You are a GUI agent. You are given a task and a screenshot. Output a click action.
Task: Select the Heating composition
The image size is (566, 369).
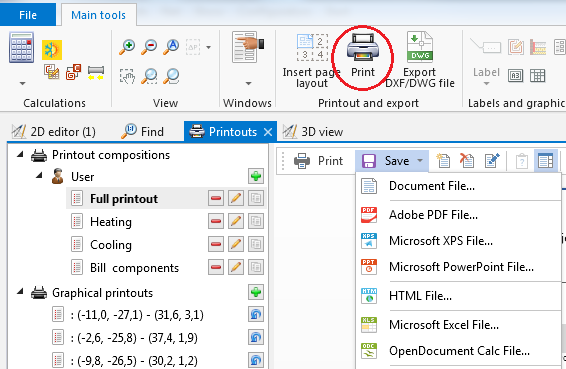coord(111,221)
